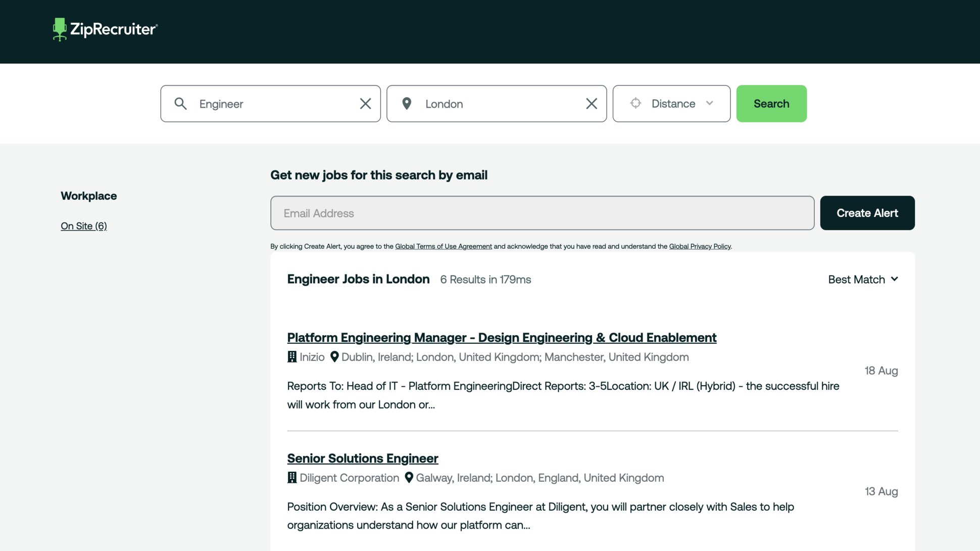Click the location pin icon in London field
Screen dimensions: 980x551
point(407,104)
